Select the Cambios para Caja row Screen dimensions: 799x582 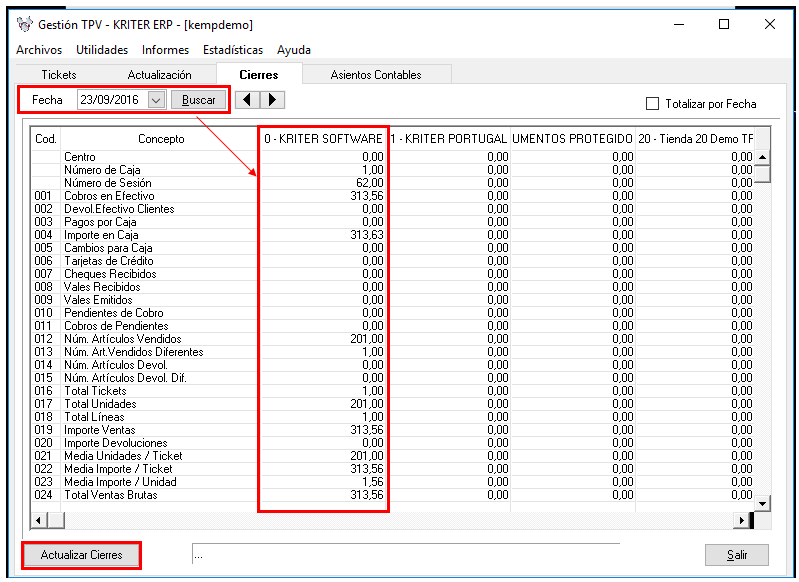[x=392, y=248]
